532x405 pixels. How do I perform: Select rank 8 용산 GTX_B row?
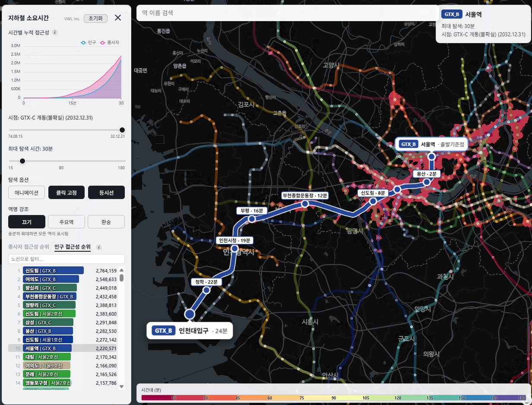point(63,331)
